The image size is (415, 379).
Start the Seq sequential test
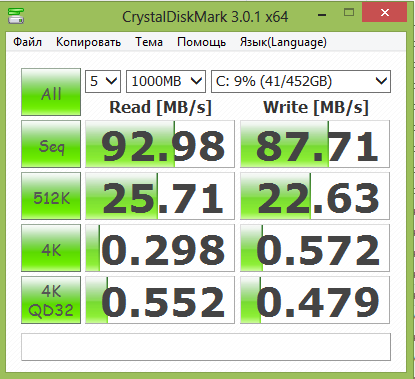click(51, 144)
